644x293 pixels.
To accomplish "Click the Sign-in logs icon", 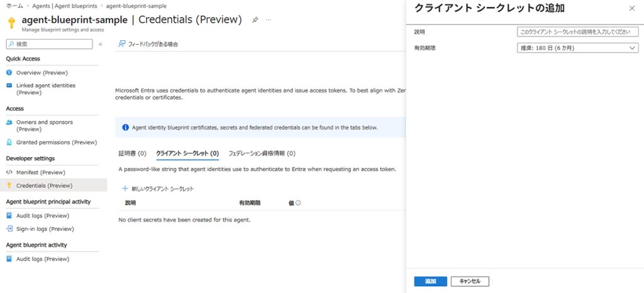I will (9, 229).
